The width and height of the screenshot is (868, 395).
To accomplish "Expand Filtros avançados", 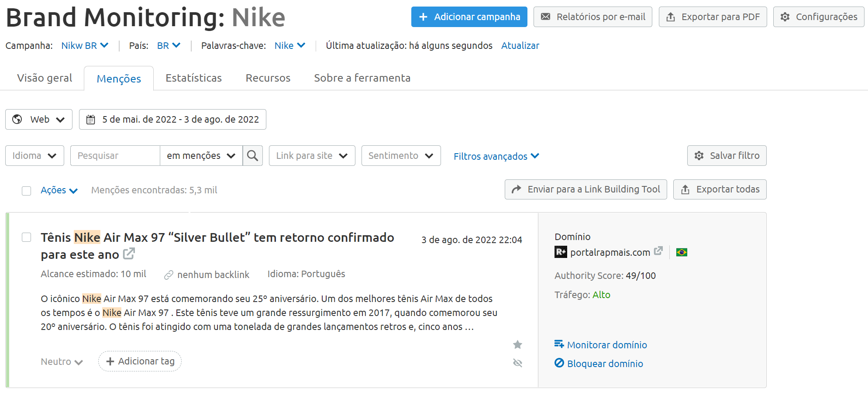I will [x=496, y=156].
